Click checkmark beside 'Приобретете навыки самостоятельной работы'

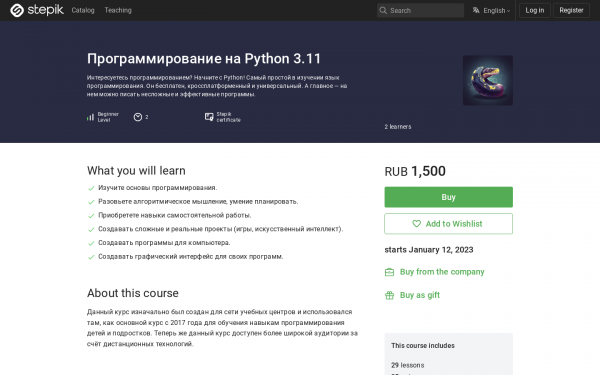click(x=91, y=216)
